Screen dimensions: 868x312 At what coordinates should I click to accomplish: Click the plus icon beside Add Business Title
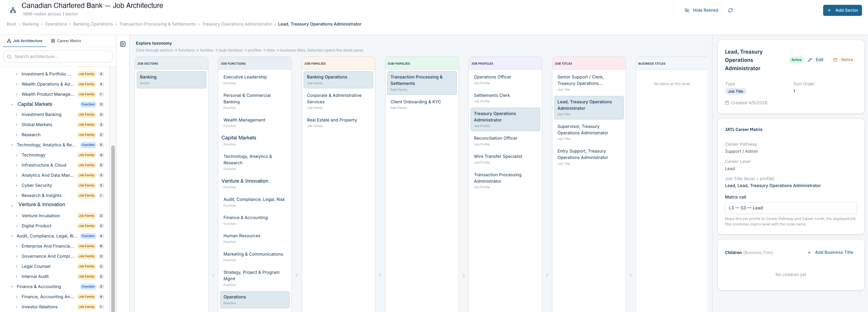[x=809, y=252]
